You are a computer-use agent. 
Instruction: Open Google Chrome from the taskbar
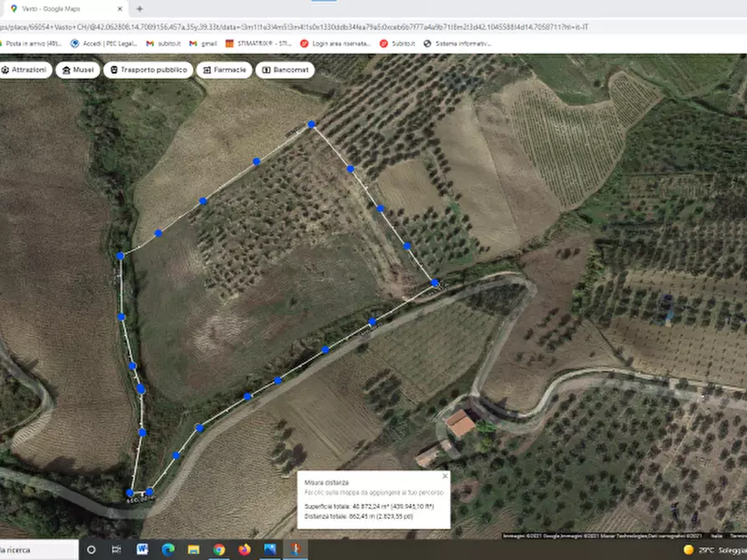(219, 550)
